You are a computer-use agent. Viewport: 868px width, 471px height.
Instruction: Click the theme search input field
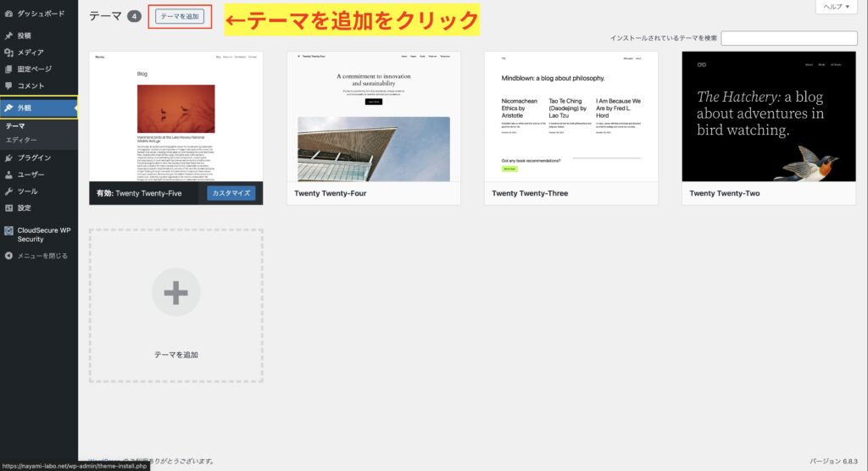788,38
